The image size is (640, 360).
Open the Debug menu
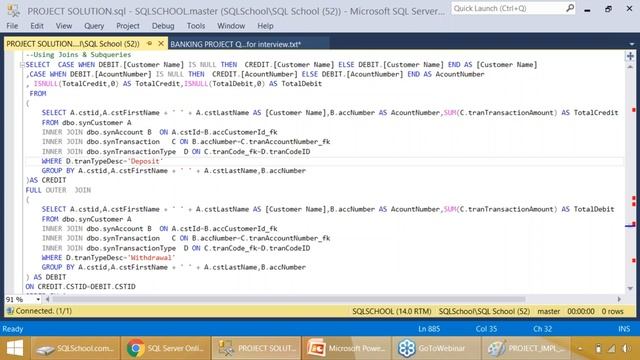point(163,26)
